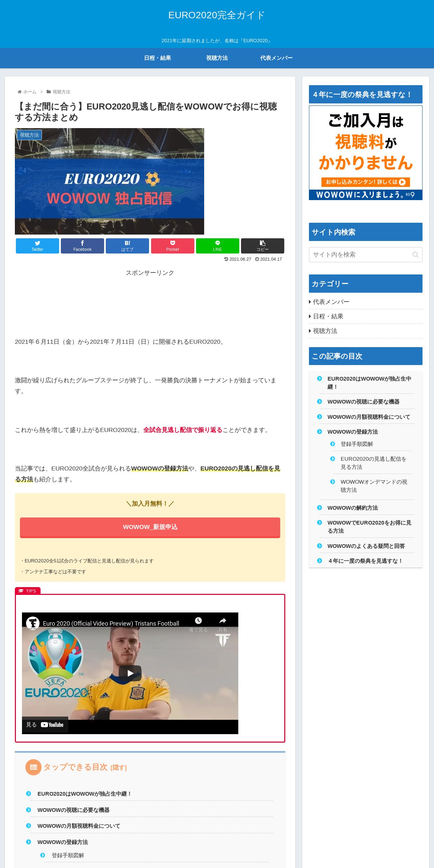This screenshot has width=434, height=868.
Task: Click the home icon in the breadcrumb
Action: pos(20,92)
